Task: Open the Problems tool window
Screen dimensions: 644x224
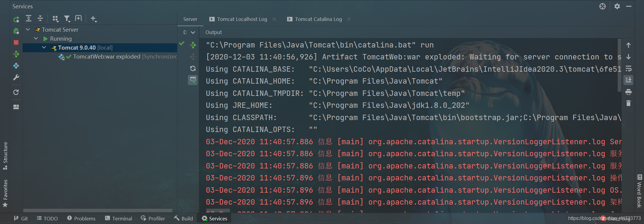Action: pos(81,219)
